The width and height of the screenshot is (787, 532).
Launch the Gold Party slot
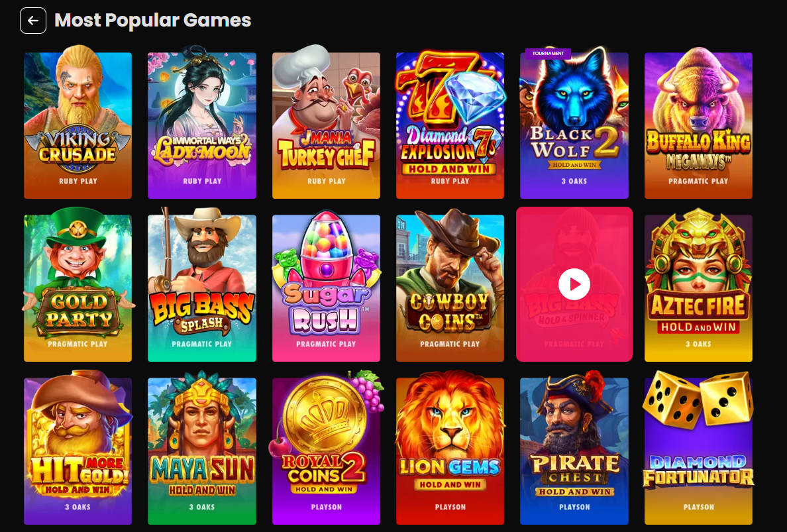pyautogui.click(x=78, y=288)
